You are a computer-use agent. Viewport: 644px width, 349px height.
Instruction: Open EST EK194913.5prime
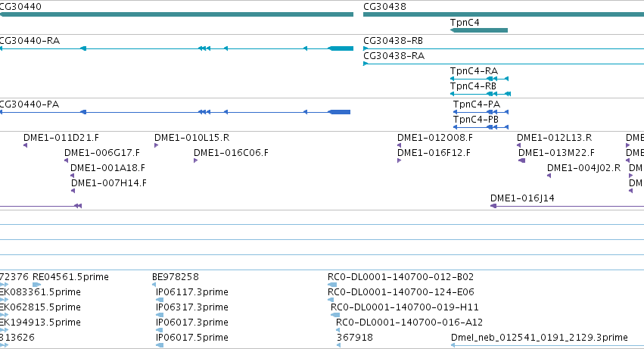4,330
